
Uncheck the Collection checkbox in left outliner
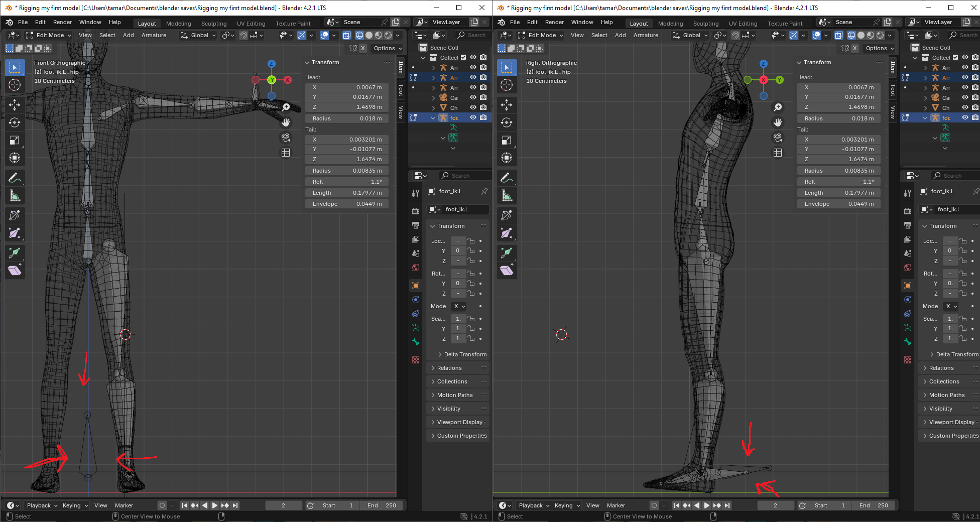pyautogui.click(x=463, y=58)
